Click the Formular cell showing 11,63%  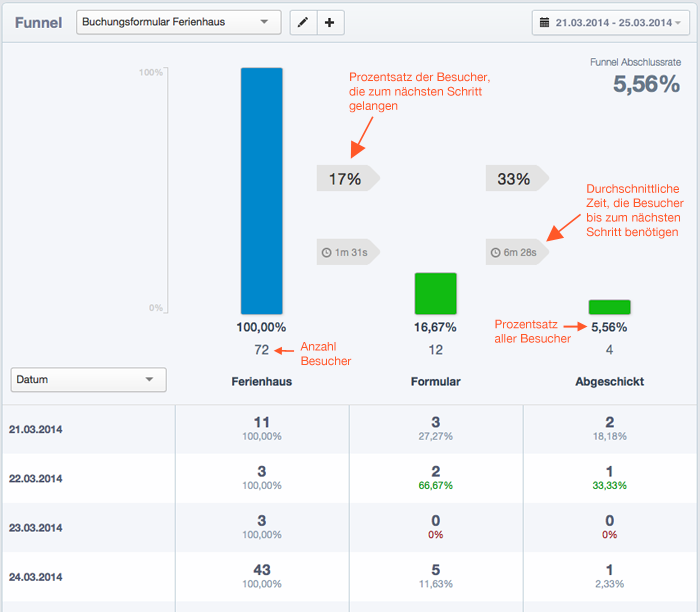click(x=436, y=576)
